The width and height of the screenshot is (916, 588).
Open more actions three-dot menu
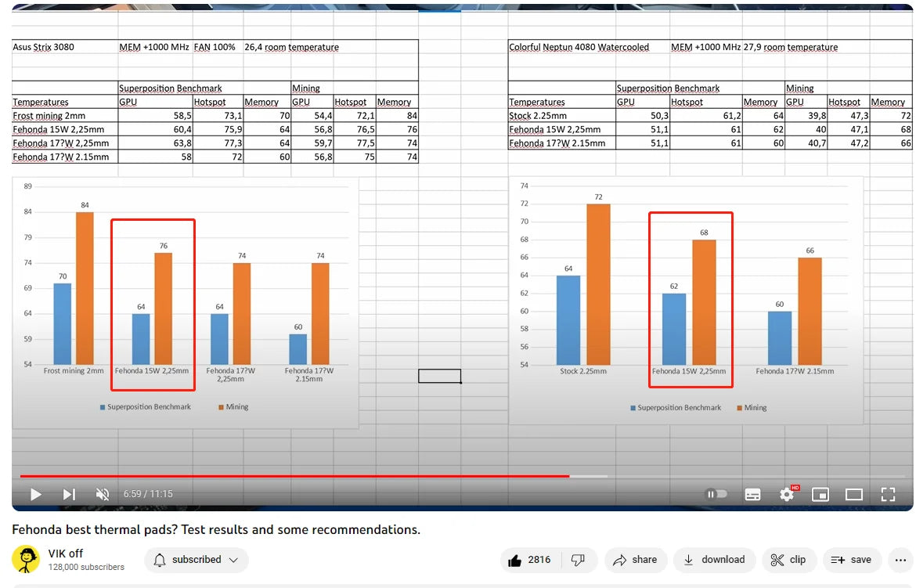[x=900, y=560]
